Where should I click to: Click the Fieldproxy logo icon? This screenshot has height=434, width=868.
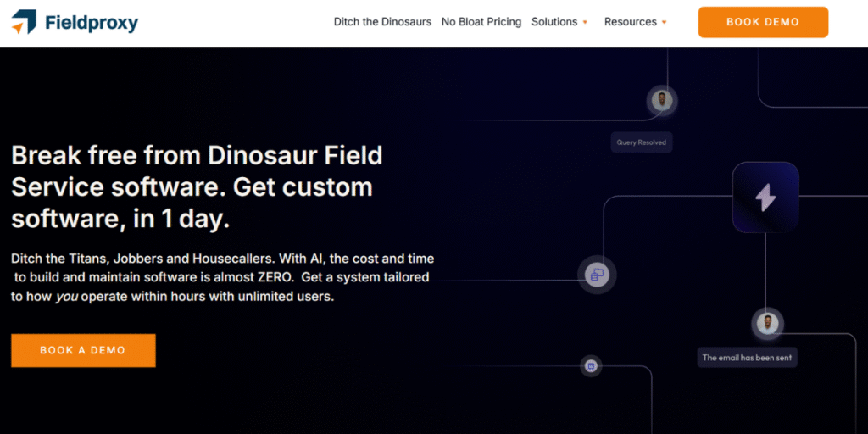[24, 21]
